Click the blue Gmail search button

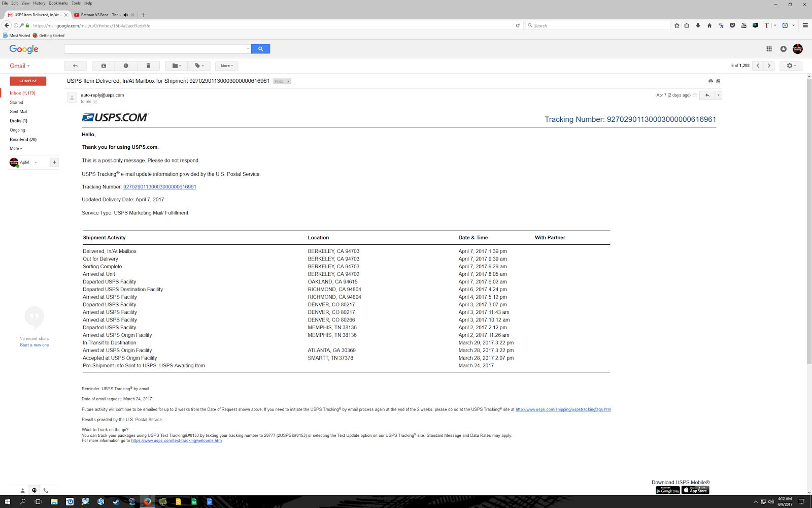pos(260,49)
